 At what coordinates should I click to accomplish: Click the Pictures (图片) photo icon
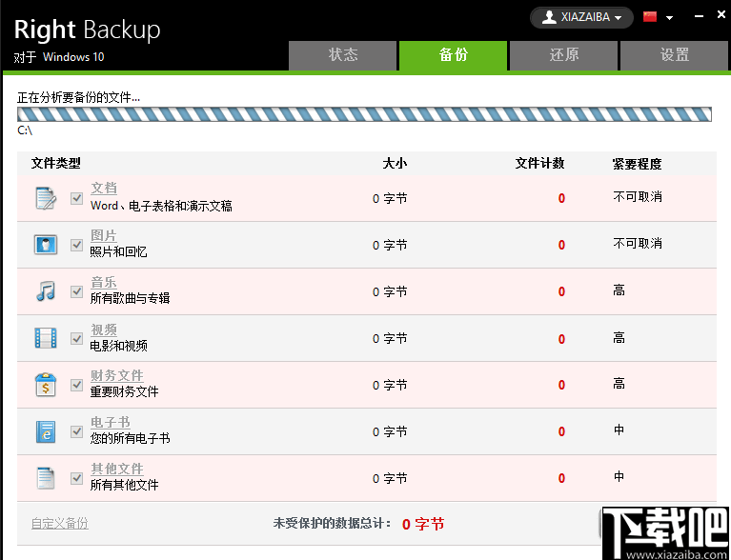pos(46,245)
